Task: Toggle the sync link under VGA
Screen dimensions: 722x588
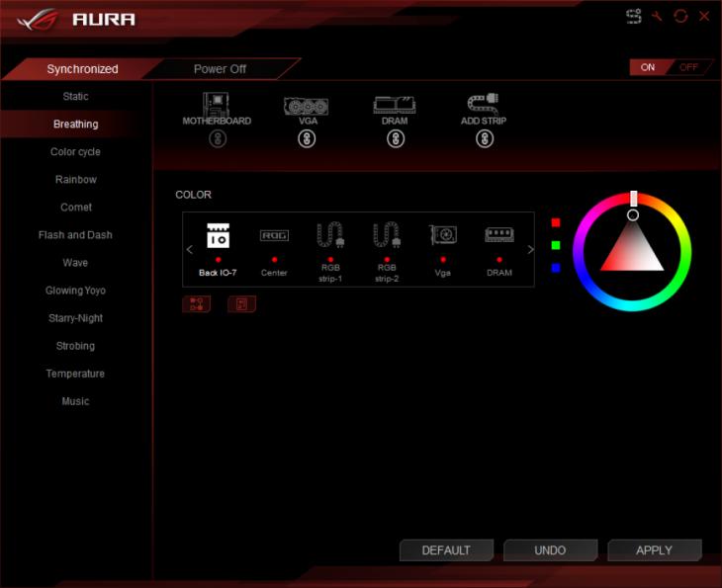Action: coord(307,139)
